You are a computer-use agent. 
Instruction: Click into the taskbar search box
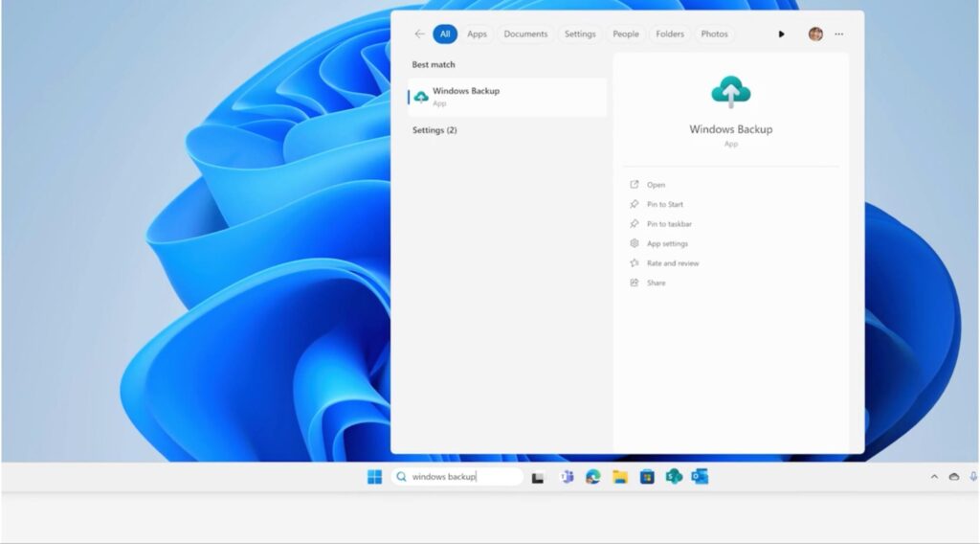click(x=459, y=477)
